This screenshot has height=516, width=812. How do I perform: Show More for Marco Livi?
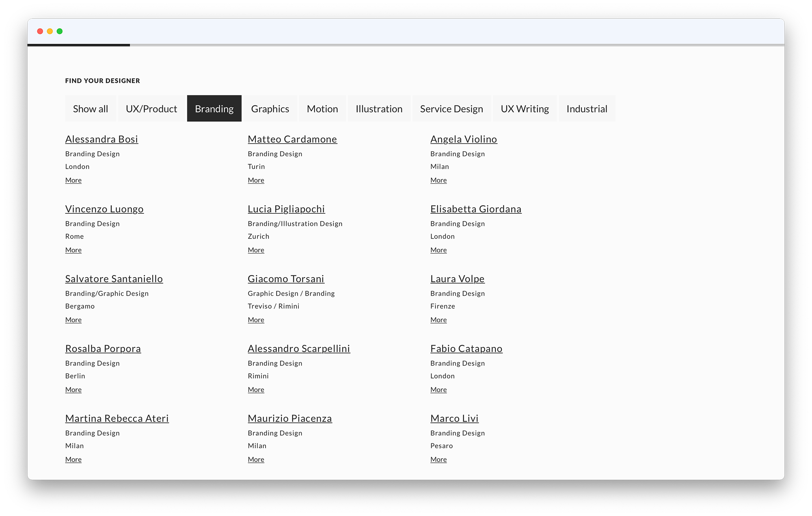click(438, 459)
